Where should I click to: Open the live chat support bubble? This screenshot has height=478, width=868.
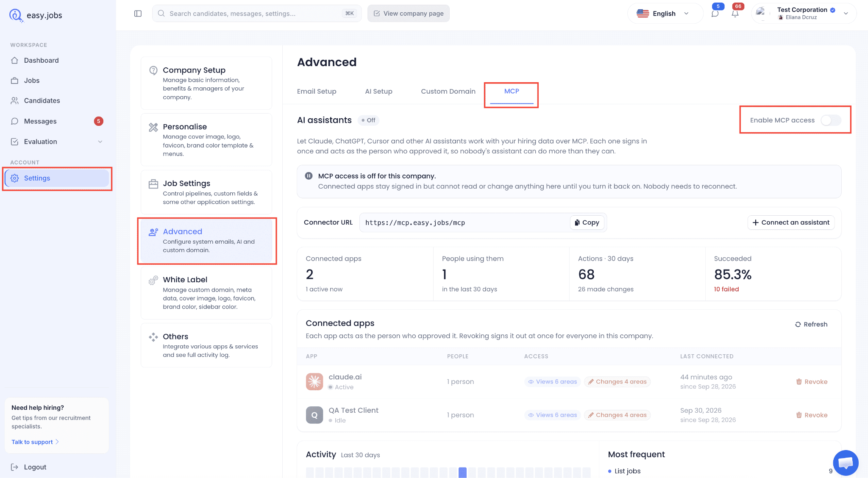click(x=846, y=463)
